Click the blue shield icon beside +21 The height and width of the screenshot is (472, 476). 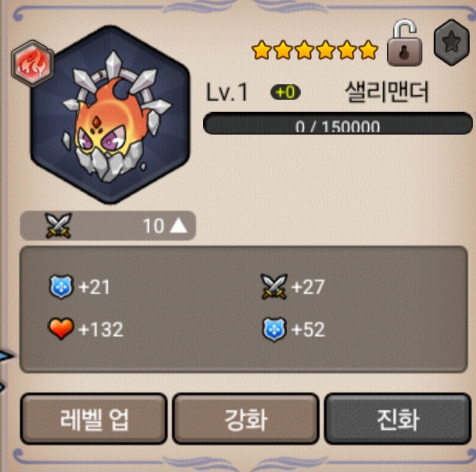click(x=61, y=287)
